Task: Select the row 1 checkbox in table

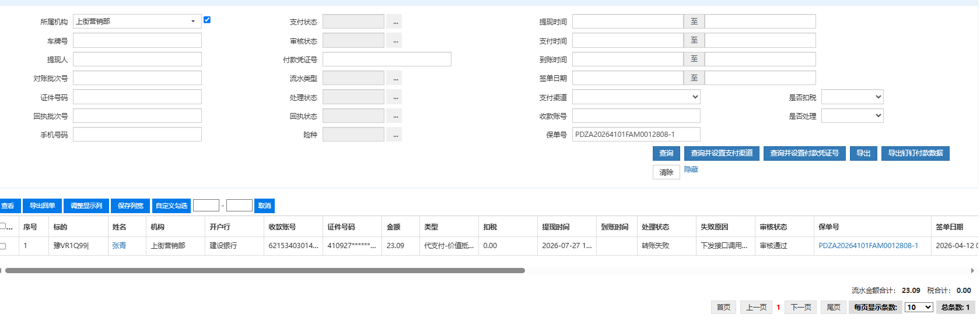Action: point(2,246)
